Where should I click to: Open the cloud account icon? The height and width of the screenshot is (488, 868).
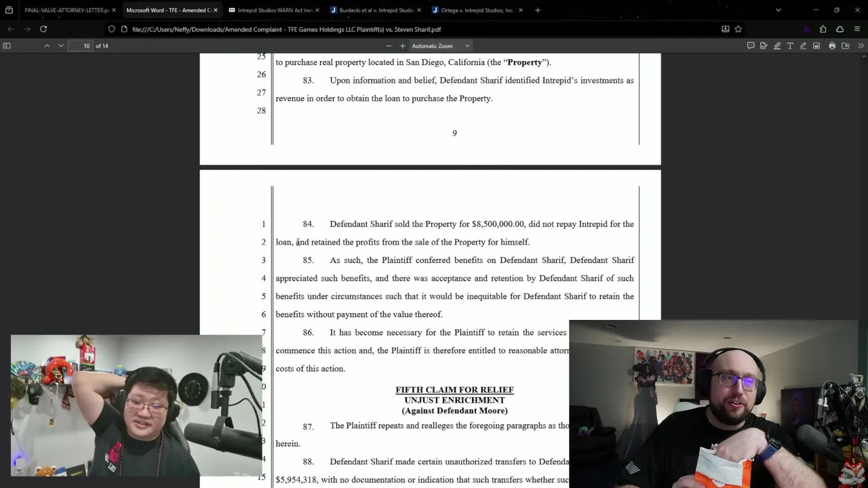[840, 29]
